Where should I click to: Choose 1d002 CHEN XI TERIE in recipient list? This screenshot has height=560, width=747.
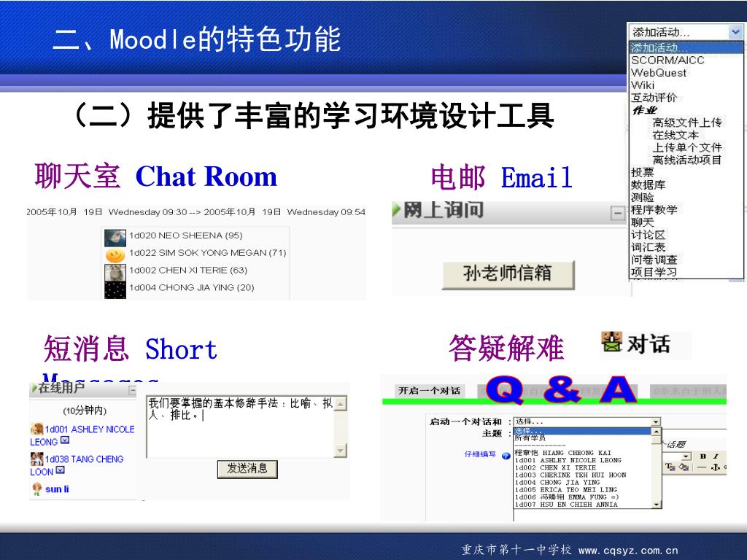[555, 467]
